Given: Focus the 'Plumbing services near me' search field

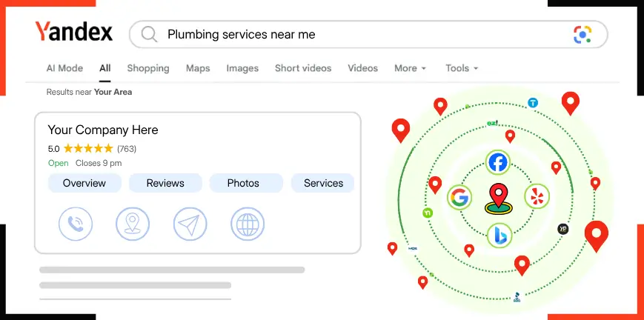Looking at the screenshot, I should 368,34.
